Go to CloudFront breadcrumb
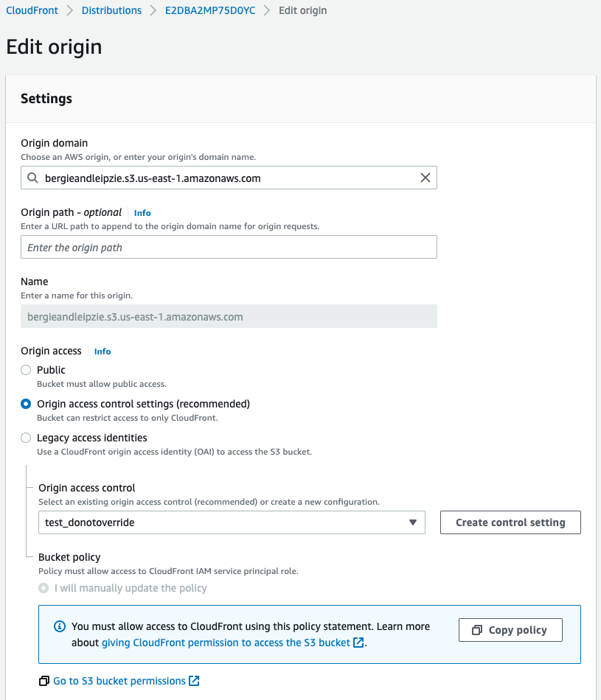 pos(32,11)
